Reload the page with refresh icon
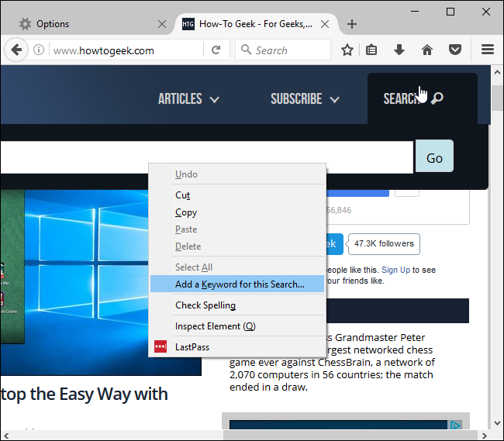This screenshot has width=504, height=441. (x=216, y=50)
